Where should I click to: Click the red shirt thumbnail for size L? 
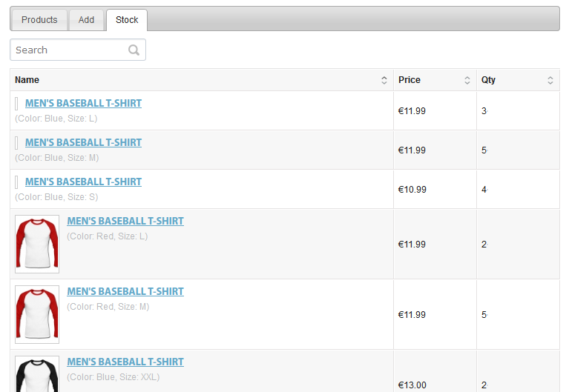37,244
